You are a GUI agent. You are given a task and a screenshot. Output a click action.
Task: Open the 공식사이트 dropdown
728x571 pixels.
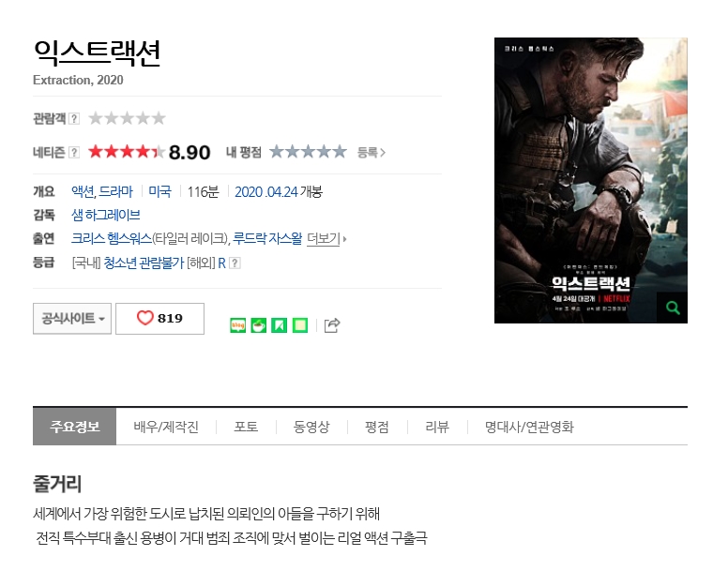point(72,318)
